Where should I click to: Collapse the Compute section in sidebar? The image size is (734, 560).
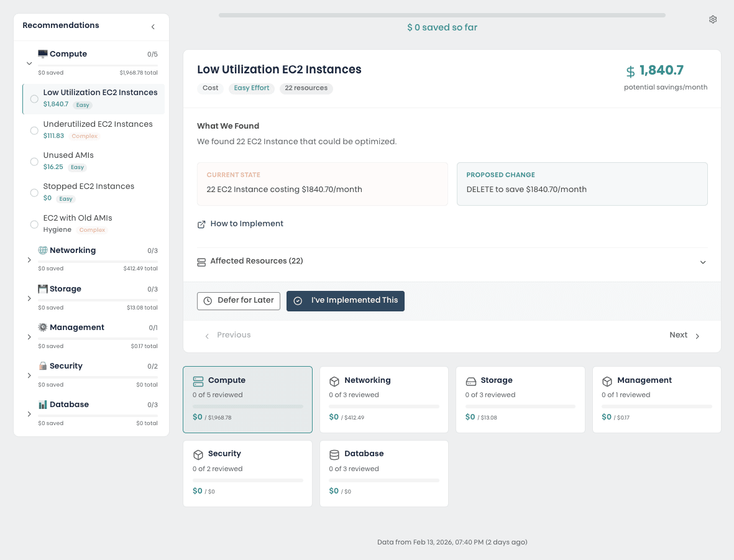pyautogui.click(x=29, y=63)
